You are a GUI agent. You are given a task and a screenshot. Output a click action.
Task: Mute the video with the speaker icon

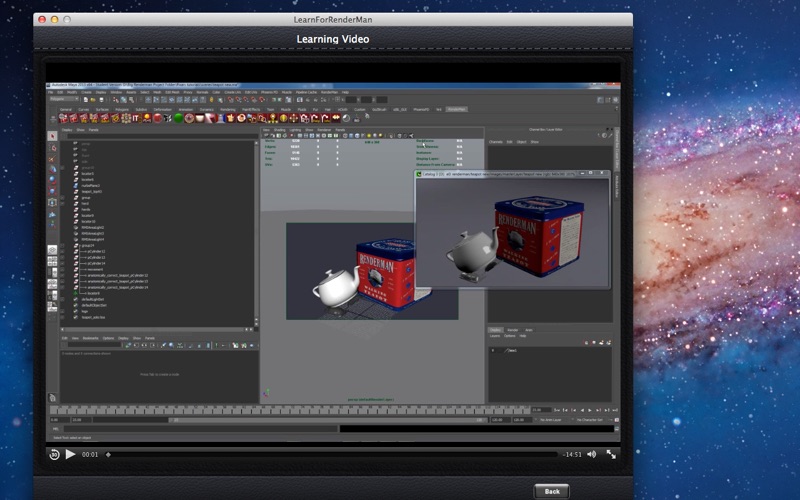pos(592,454)
